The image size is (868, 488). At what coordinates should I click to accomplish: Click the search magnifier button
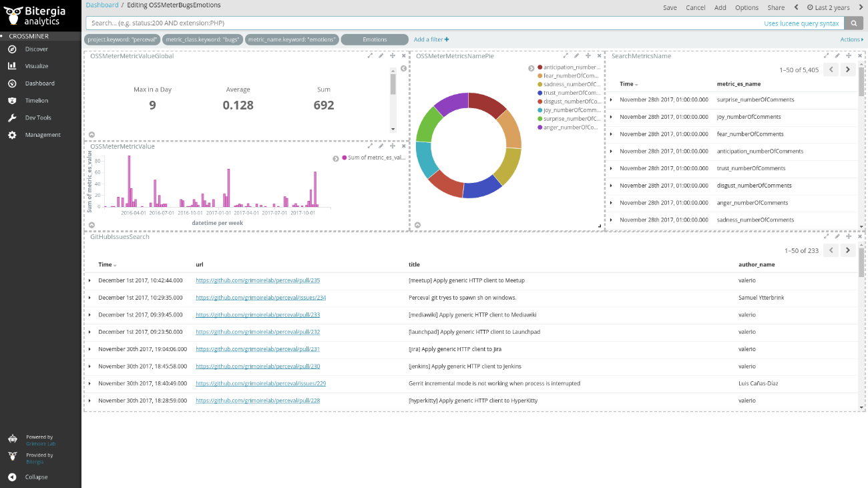coord(853,23)
